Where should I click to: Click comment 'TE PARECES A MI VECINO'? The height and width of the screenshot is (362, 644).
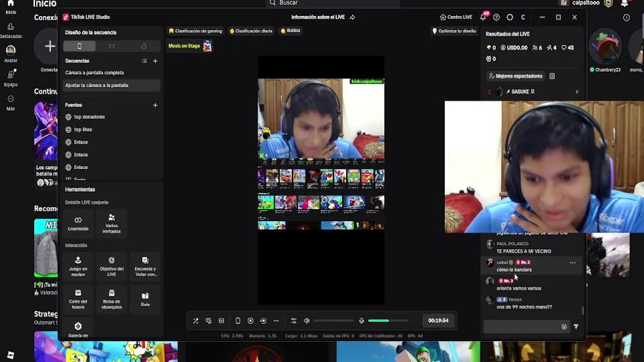click(x=524, y=251)
